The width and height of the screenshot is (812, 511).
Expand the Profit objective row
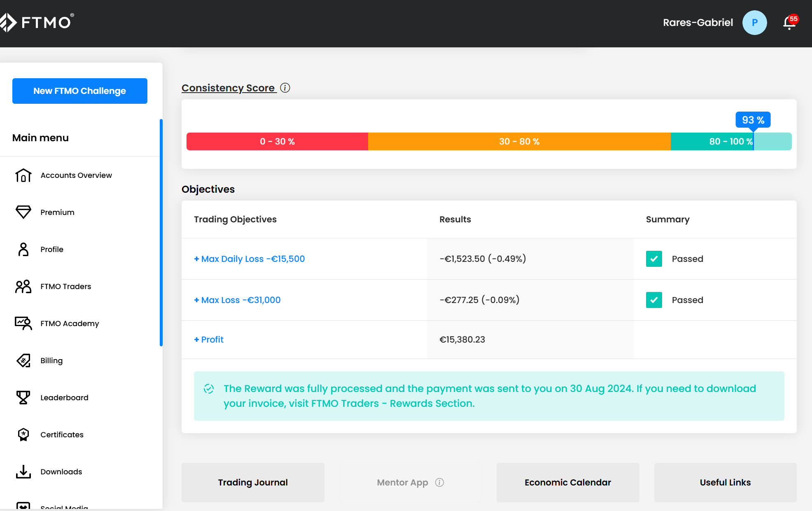pyautogui.click(x=209, y=339)
